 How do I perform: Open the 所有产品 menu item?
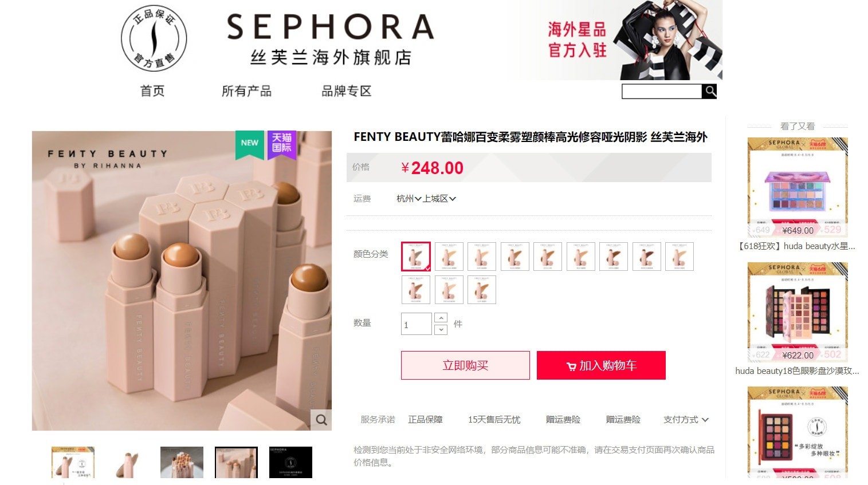pos(246,91)
